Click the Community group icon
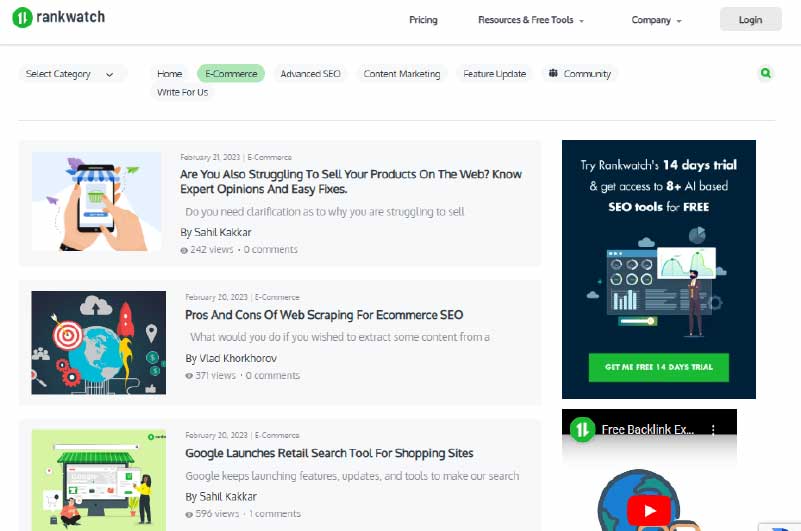The width and height of the screenshot is (801, 531). [553, 73]
